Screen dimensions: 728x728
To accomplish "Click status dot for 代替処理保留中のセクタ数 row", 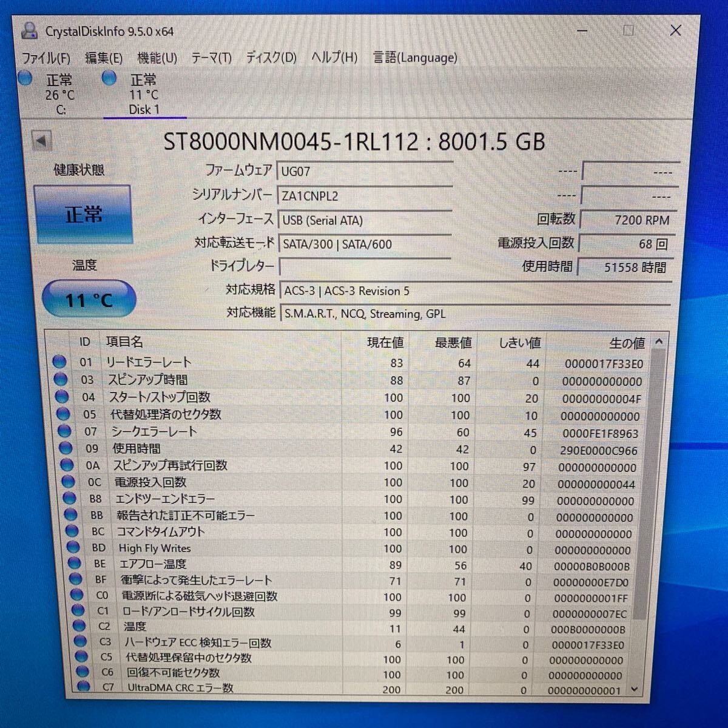I will [83, 656].
